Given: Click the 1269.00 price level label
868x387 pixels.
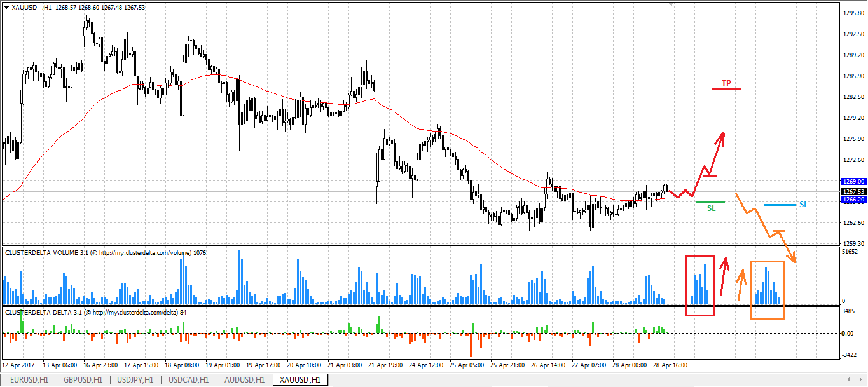Looking at the screenshot, I should pyautogui.click(x=853, y=182).
